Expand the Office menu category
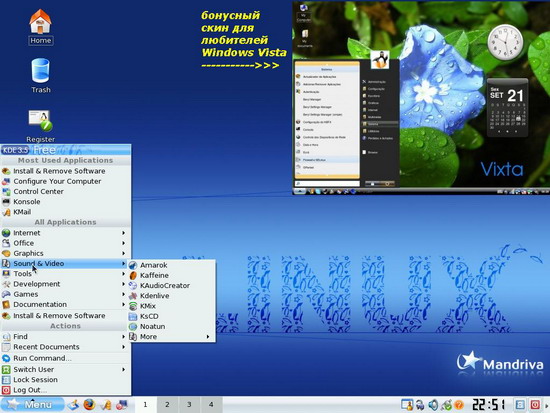Screen dimensions: 550x413 pyautogui.click(x=66, y=243)
